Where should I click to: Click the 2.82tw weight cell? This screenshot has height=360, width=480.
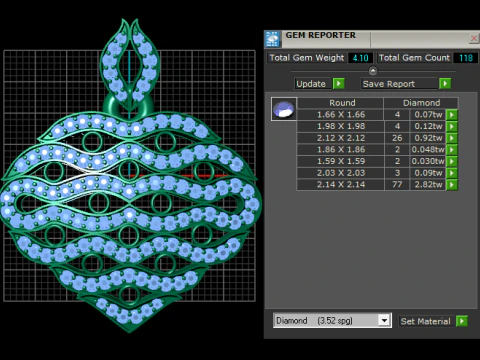click(428, 185)
